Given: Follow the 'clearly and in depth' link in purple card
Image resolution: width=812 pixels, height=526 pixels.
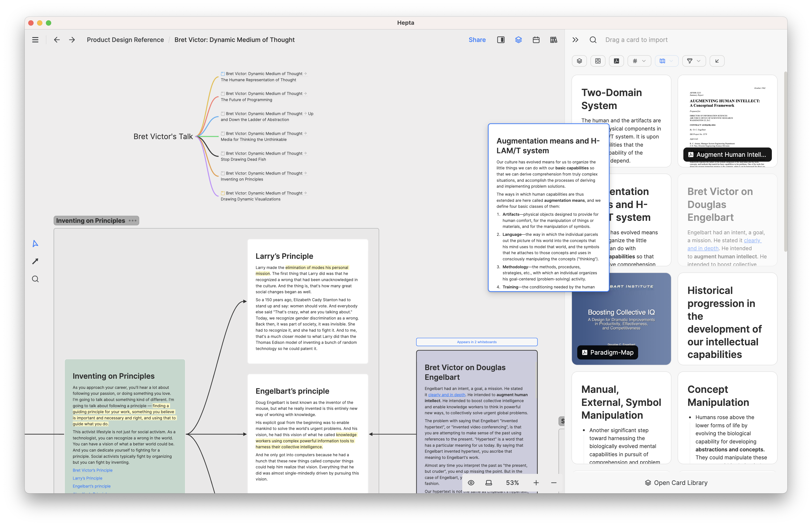Looking at the screenshot, I should (x=447, y=395).
